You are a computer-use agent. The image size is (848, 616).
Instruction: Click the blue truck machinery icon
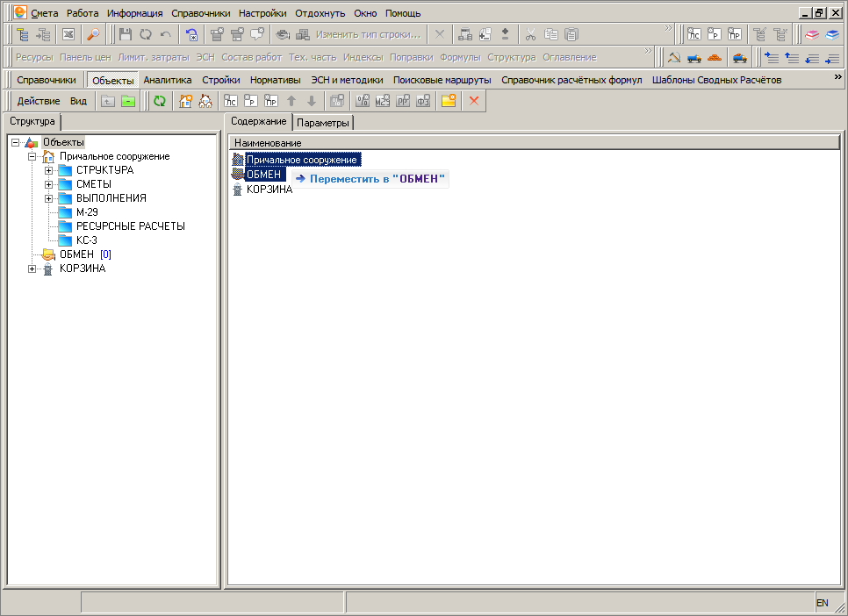point(694,57)
